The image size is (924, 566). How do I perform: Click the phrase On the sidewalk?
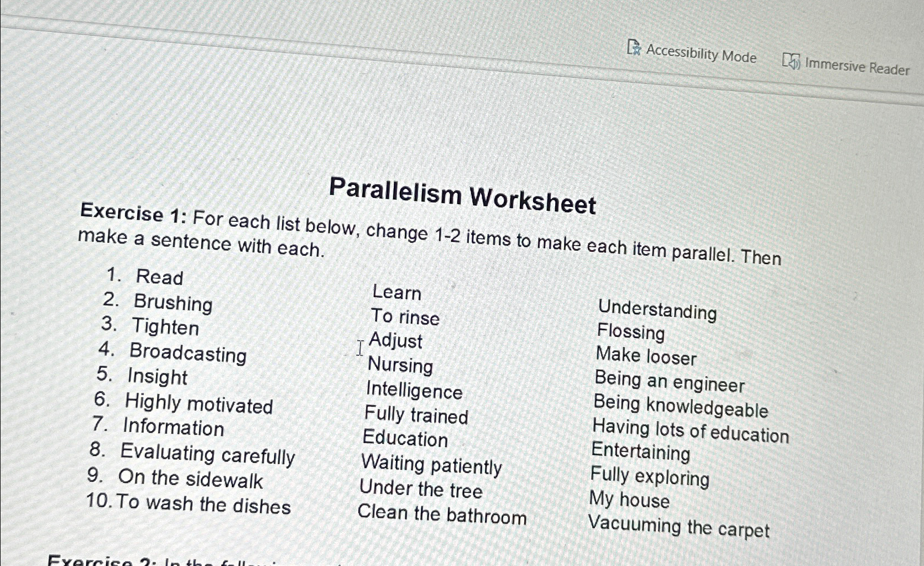click(191, 479)
